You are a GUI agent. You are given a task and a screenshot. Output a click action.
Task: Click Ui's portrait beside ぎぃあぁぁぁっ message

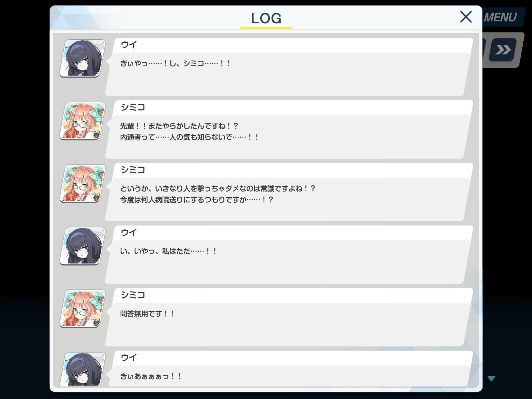[x=83, y=369]
